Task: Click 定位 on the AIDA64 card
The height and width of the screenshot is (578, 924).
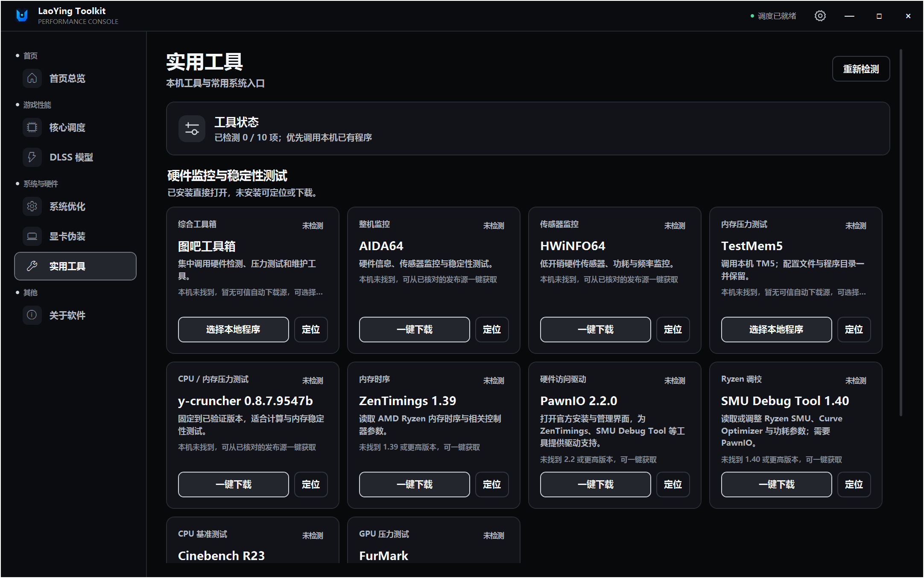Action: point(492,330)
